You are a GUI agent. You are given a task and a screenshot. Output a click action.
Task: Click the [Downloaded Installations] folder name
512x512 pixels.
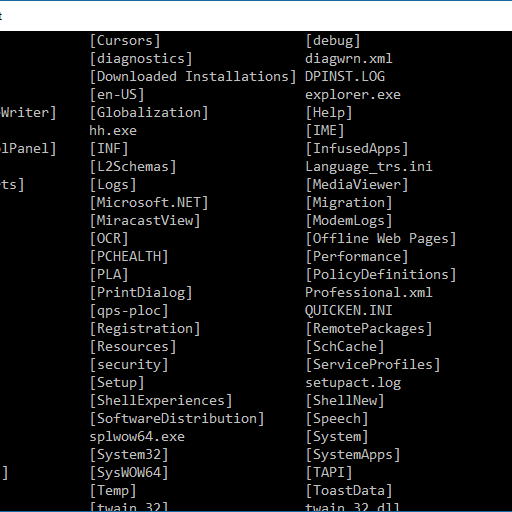(x=193, y=77)
